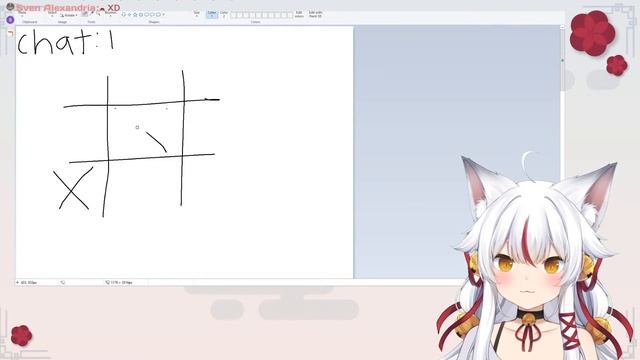Click the cursor position readout in status bar
The image size is (640, 360).
[x=27, y=282]
